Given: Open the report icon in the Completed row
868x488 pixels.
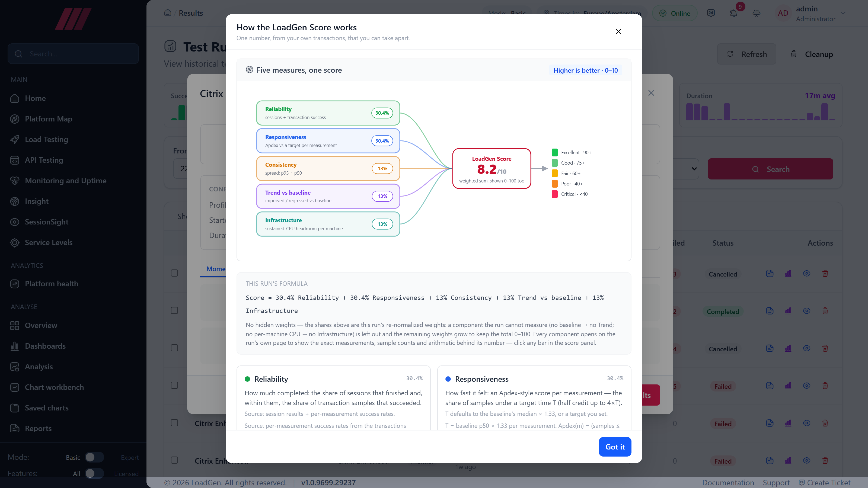Looking at the screenshot, I should [x=770, y=311].
